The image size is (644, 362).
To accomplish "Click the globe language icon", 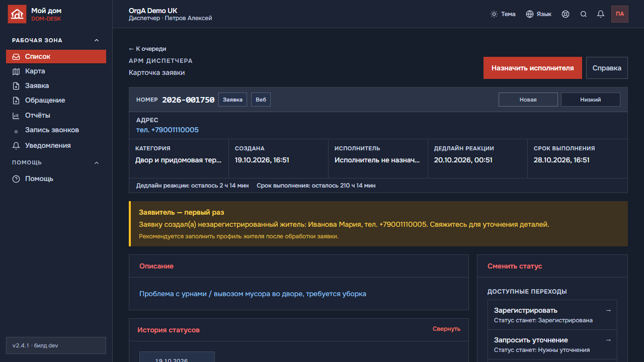I will pyautogui.click(x=530, y=14).
